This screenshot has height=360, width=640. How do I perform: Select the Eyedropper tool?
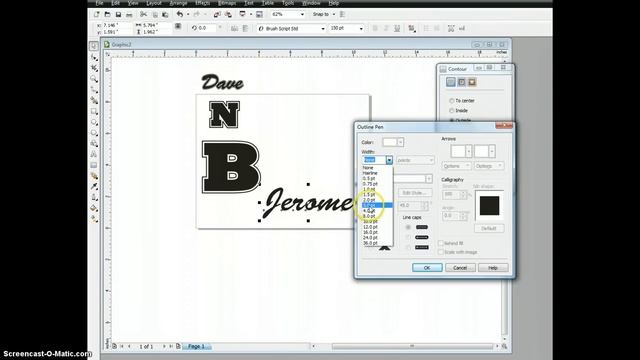click(94, 187)
